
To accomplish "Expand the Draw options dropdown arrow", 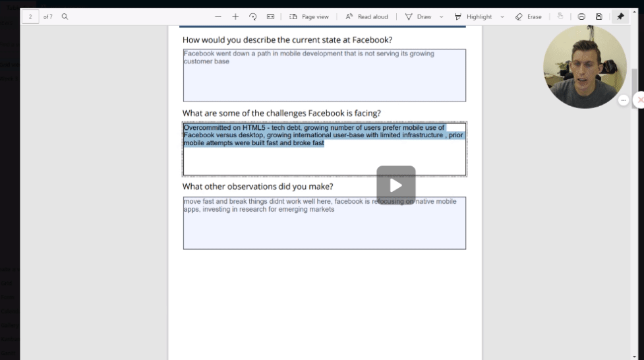I will tap(442, 17).
